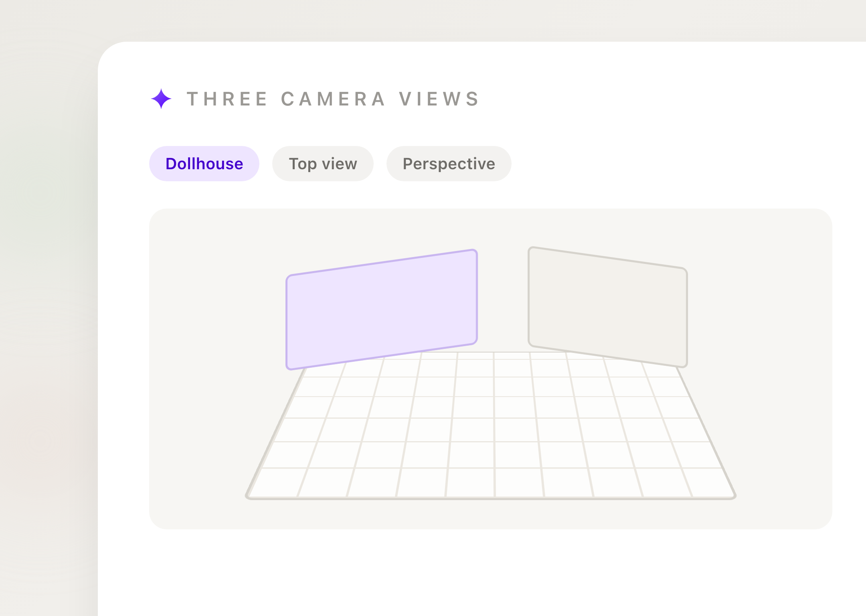The width and height of the screenshot is (866, 616).
Task: Click the purple sparkle star icon
Action: click(161, 99)
